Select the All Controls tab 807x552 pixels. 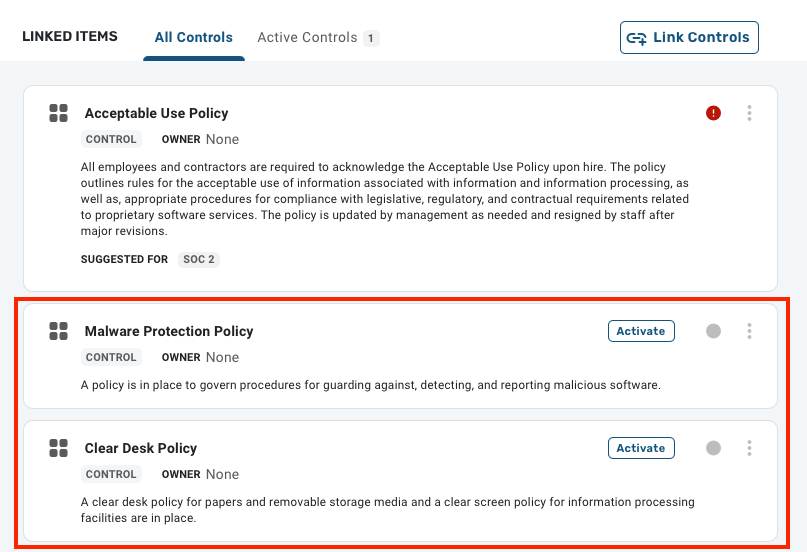(x=194, y=38)
